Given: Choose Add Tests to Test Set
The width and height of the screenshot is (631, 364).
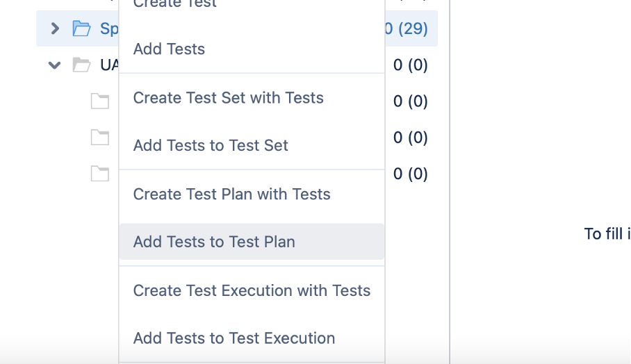Looking at the screenshot, I should point(211,146).
